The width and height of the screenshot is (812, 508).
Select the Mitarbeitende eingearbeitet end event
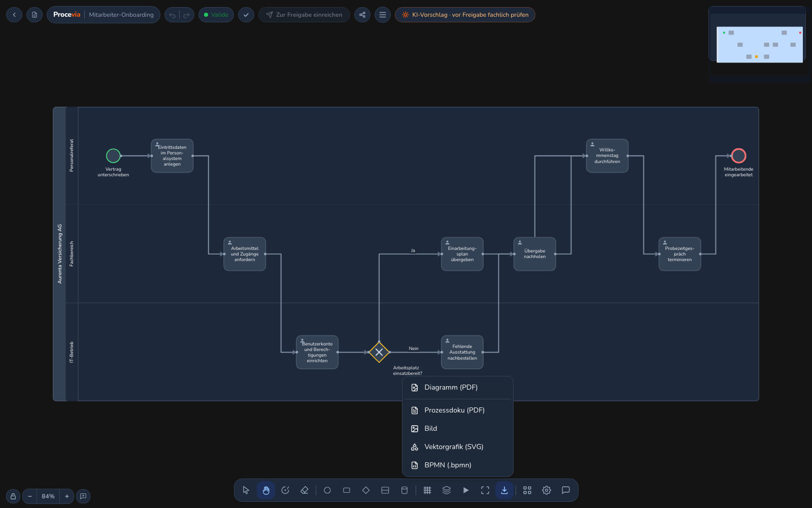[739, 155]
